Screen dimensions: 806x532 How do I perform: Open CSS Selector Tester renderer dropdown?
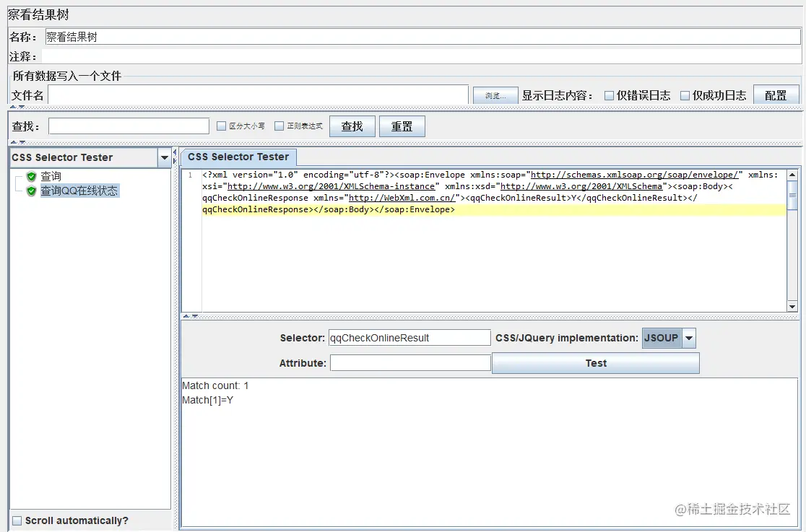(165, 158)
